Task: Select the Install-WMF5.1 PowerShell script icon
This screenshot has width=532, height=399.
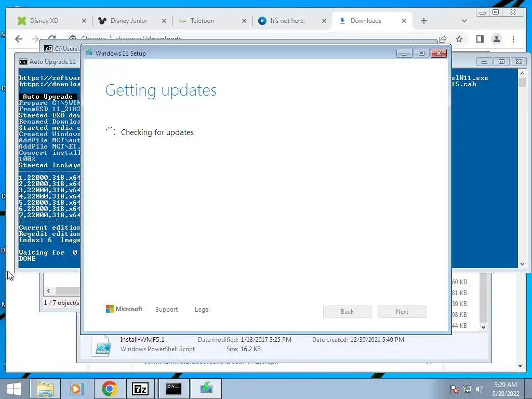Action: click(x=102, y=345)
